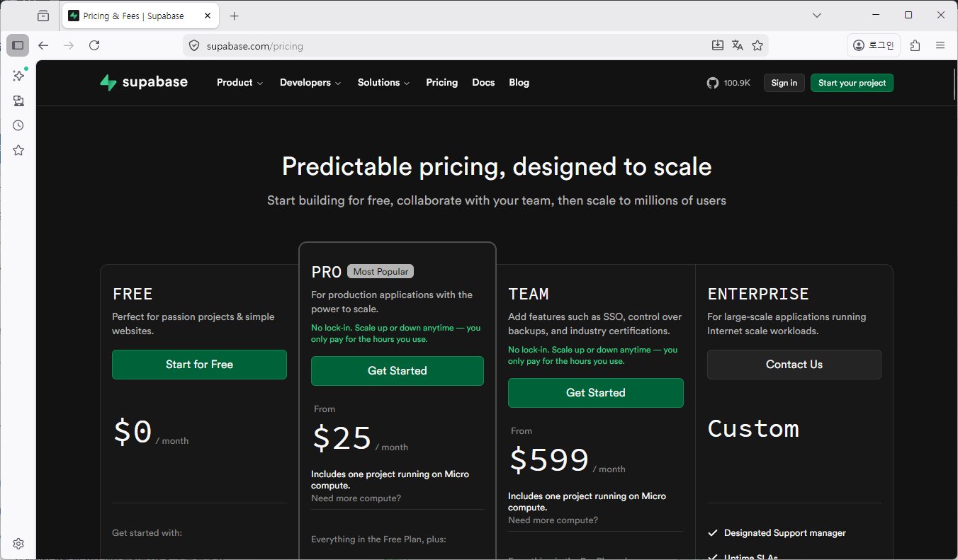The image size is (958, 560).
Task: Expand the Solutions menu
Action: [x=383, y=82]
